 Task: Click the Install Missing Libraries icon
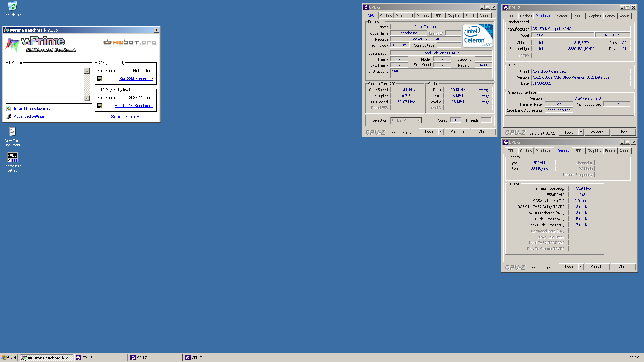(x=9, y=108)
